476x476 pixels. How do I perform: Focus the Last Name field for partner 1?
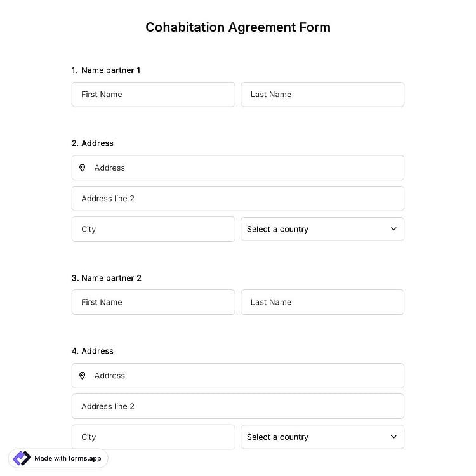[322, 95]
